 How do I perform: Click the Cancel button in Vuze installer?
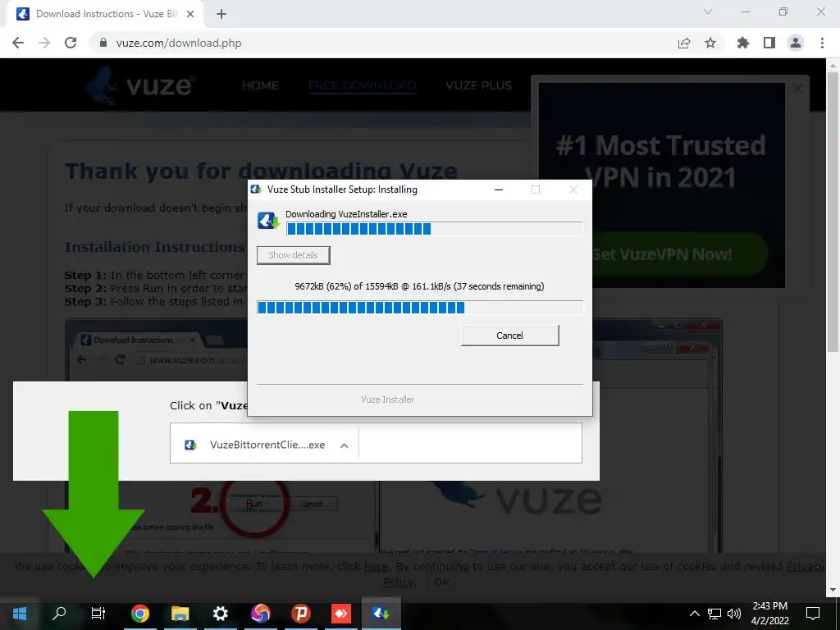click(509, 336)
